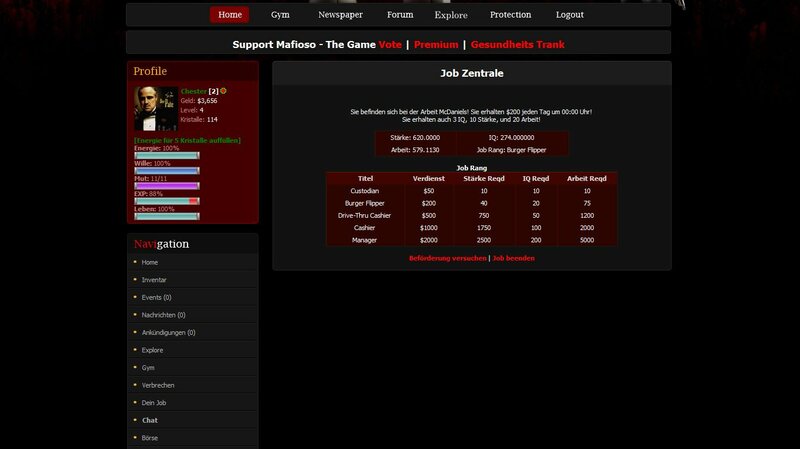Viewport: 800px width, 449px height.
Task: Click the Arbeit Reqd column header
Action: coord(587,179)
